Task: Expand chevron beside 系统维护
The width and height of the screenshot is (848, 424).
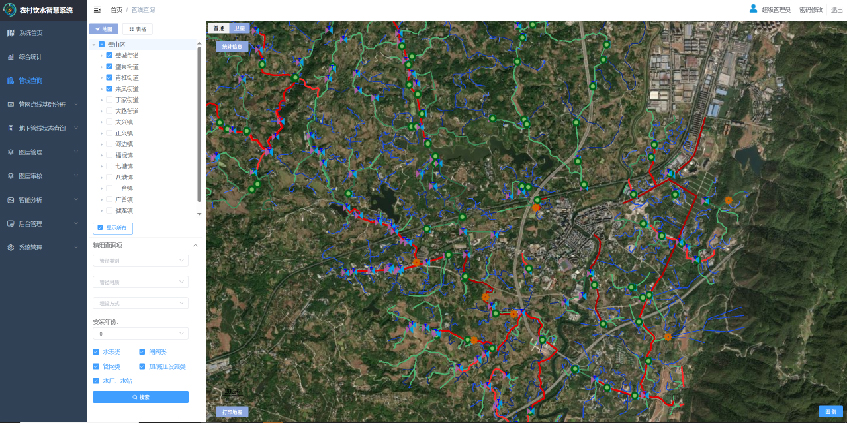Action: pyautogui.click(x=76, y=247)
